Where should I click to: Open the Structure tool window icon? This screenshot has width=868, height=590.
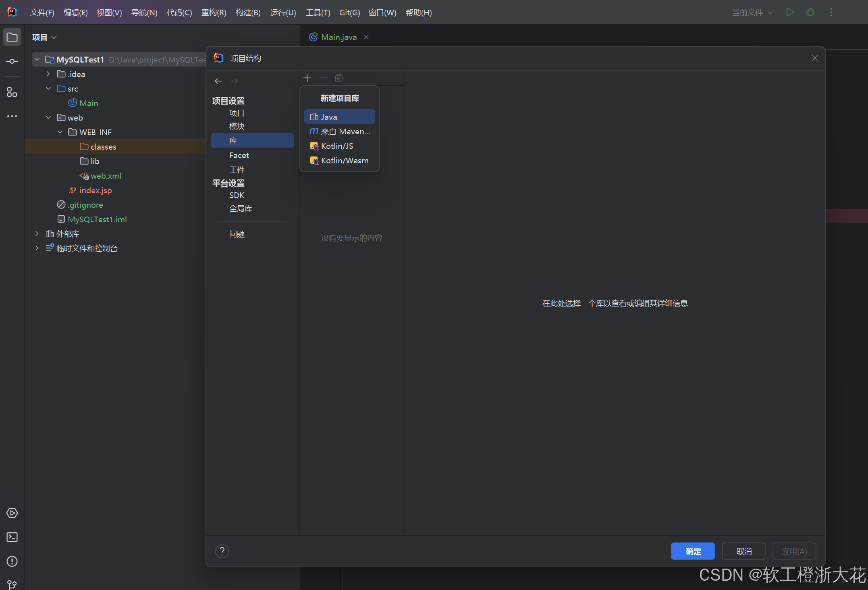pos(12,92)
